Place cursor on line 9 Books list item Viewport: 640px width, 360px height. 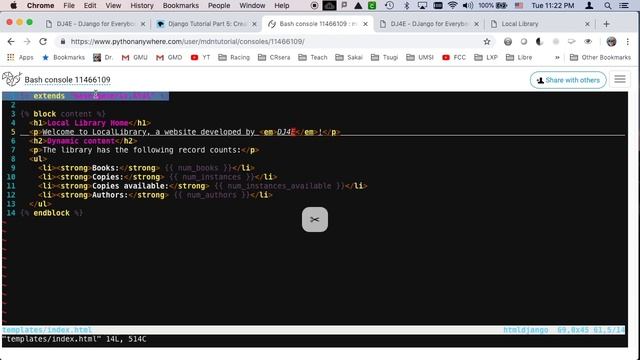146,168
